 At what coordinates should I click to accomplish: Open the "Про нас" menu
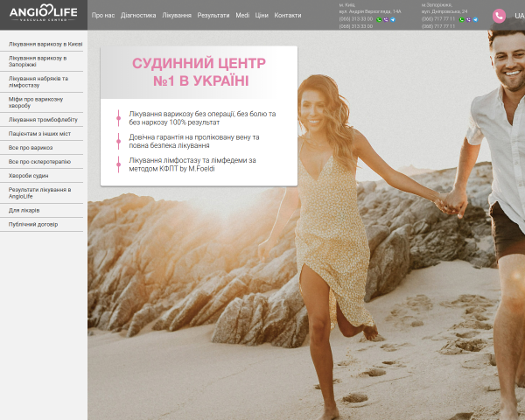[x=103, y=16]
